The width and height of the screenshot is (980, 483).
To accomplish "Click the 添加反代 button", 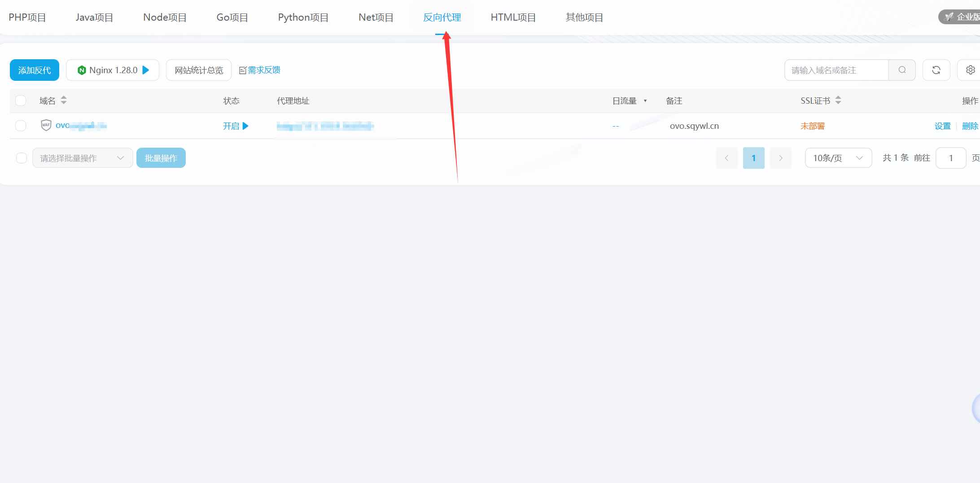I will (x=35, y=70).
